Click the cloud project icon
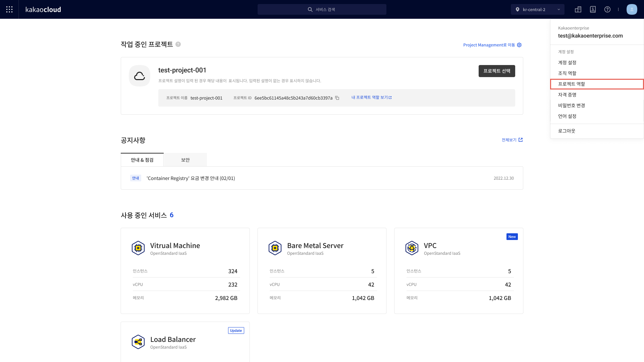Image resolution: width=644 pixels, height=362 pixels. tap(140, 76)
